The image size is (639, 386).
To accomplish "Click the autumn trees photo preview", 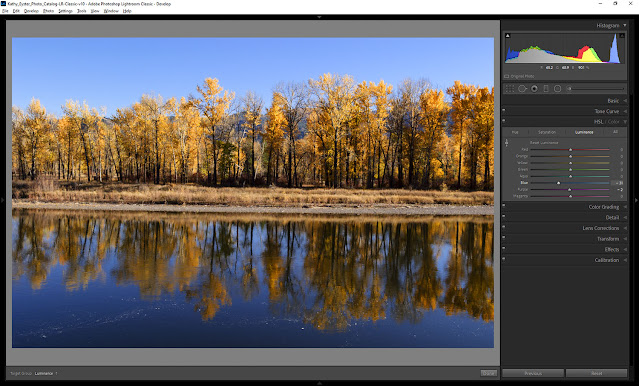I will [253, 192].
